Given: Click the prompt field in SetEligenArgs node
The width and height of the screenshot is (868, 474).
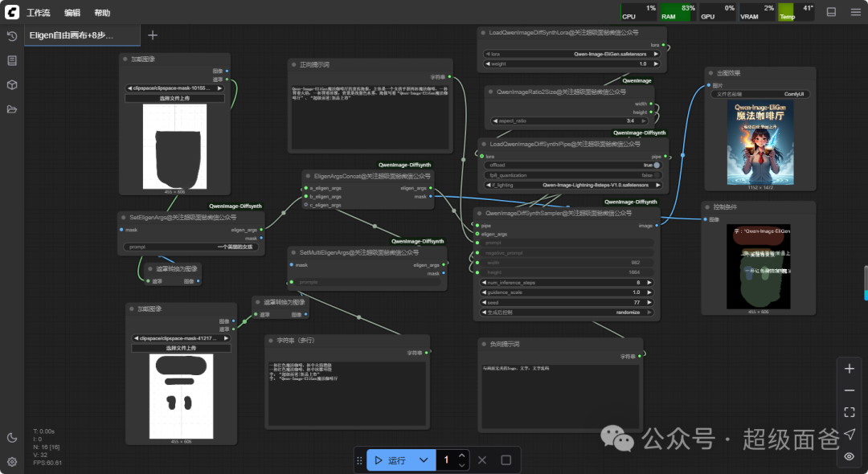Looking at the screenshot, I should coord(191,247).
